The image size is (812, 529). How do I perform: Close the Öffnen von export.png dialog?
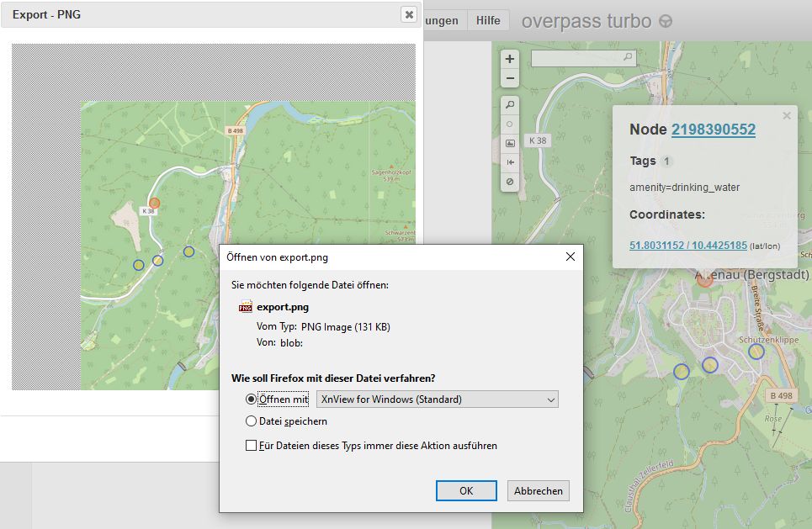click(x=571, y=257)
